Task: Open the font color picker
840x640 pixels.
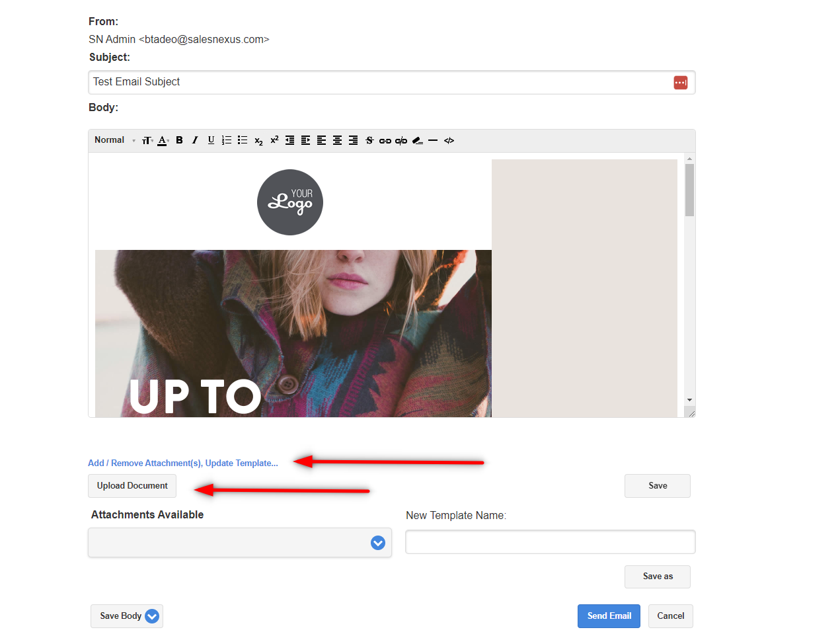Action: tap(163, 140)
